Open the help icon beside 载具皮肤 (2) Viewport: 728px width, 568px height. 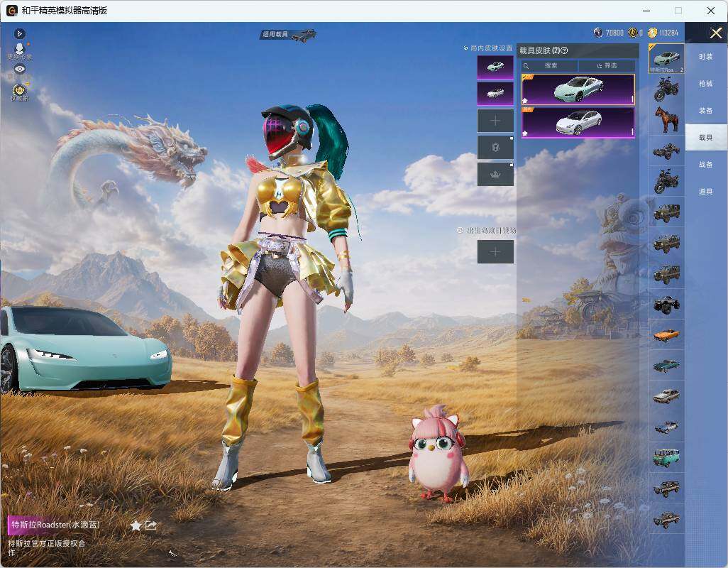point(565,50)
